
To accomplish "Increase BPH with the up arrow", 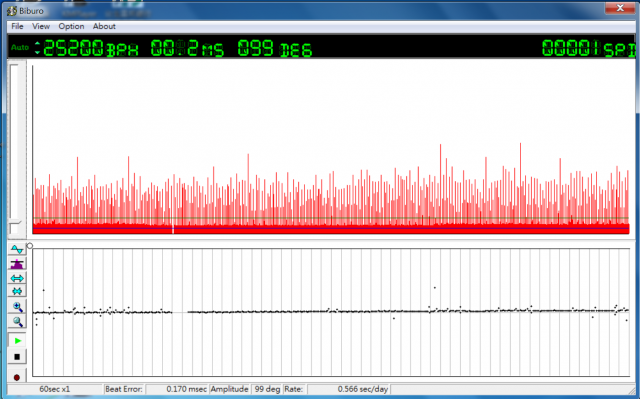I will [x=37, y=43].
